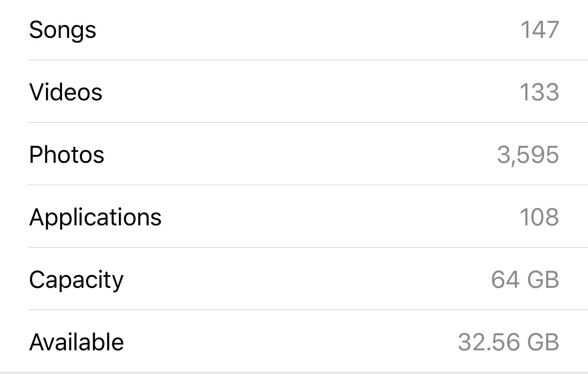Select the 64 GB capacity value

coord(525,279)
